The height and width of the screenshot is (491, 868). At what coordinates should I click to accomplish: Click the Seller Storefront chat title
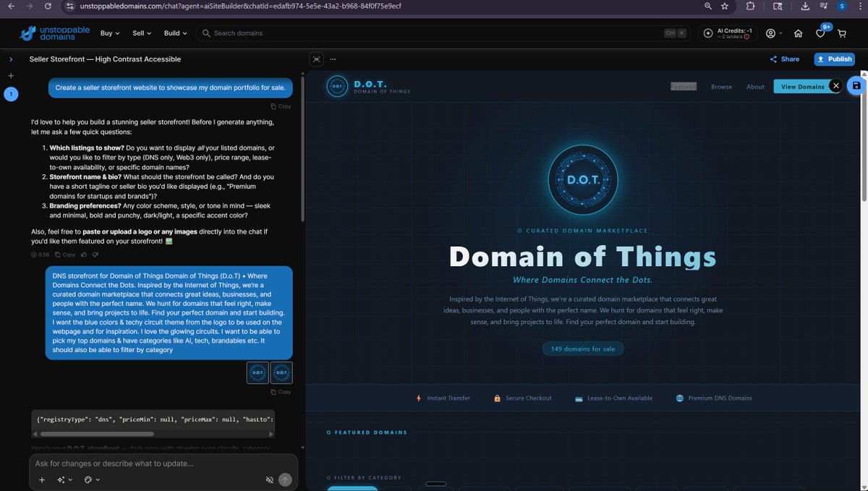[x=105, y=59]
